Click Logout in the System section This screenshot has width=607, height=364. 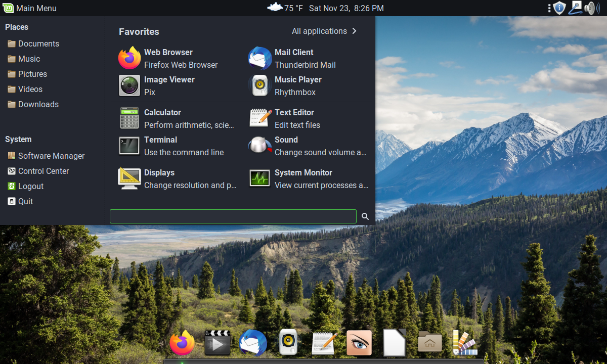[x=30, y=186]
